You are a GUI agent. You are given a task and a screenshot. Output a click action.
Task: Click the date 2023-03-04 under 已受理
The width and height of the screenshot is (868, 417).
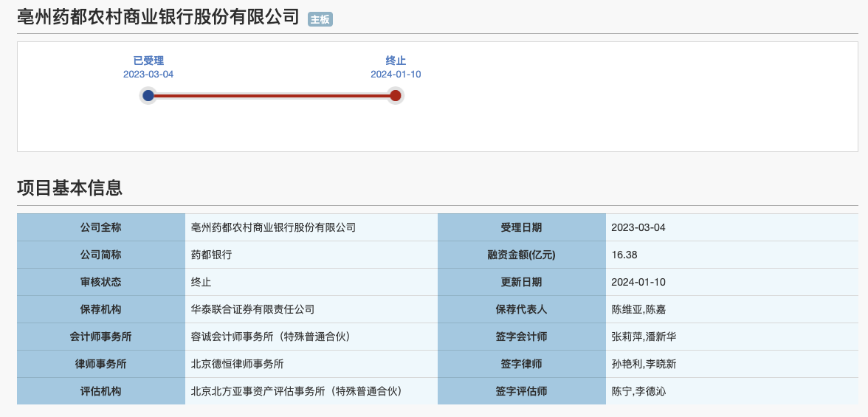148,75
